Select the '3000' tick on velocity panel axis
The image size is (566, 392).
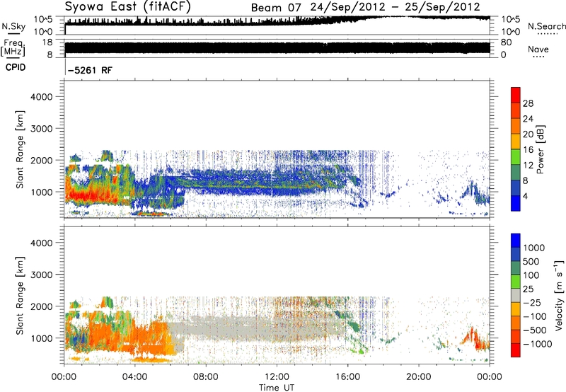click(41, 275)
